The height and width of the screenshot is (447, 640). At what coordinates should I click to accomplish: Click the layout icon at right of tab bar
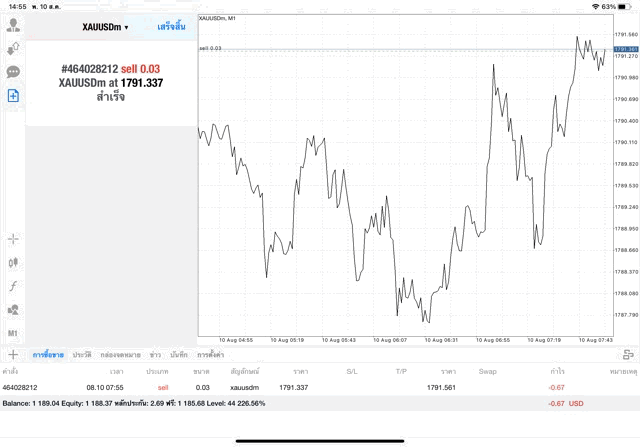pyautogui.click(x=628, y=354)
